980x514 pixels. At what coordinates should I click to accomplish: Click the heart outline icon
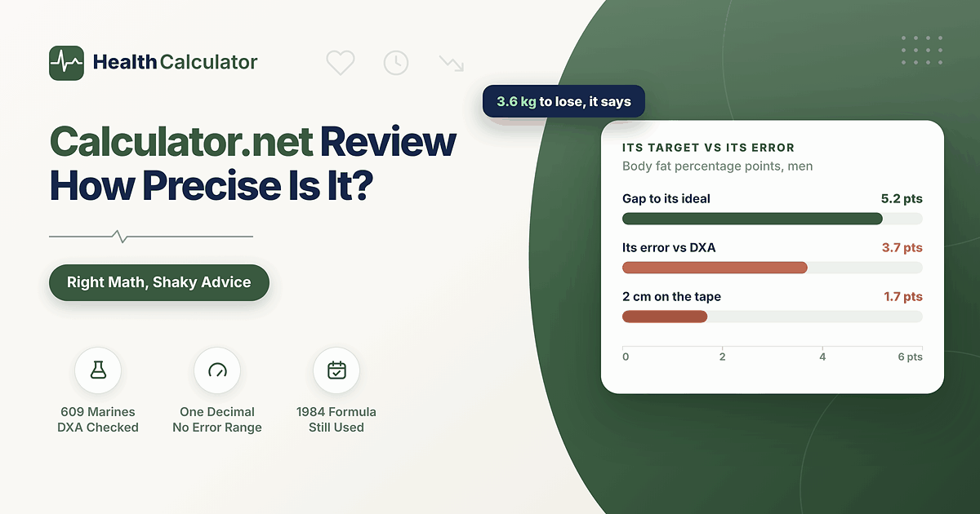(x=341, y=63)
